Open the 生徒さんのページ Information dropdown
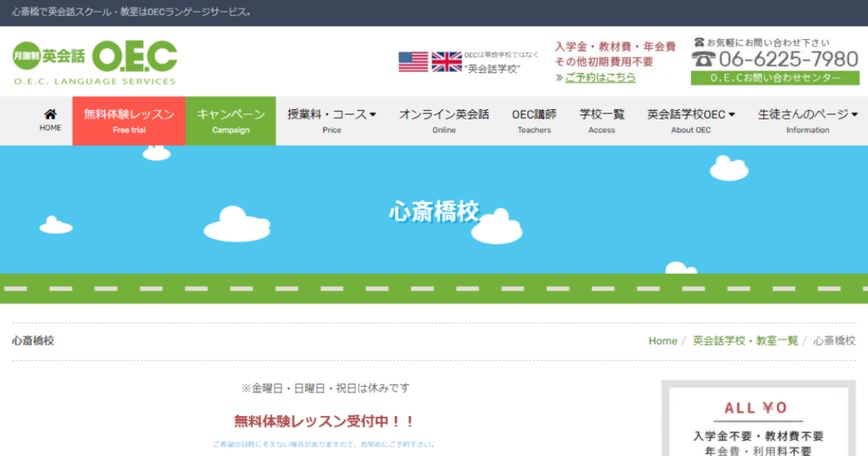 coord(807,120)
